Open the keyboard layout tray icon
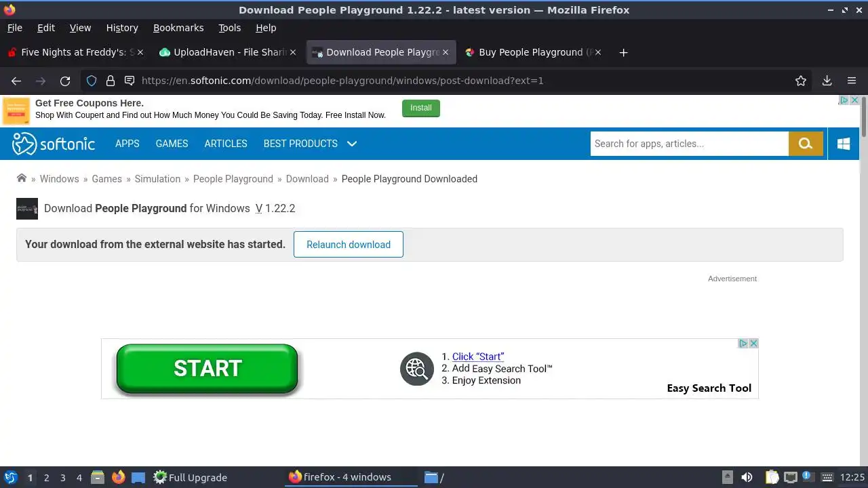The width and height of the screenshot is (868, 488). point(826,477)
